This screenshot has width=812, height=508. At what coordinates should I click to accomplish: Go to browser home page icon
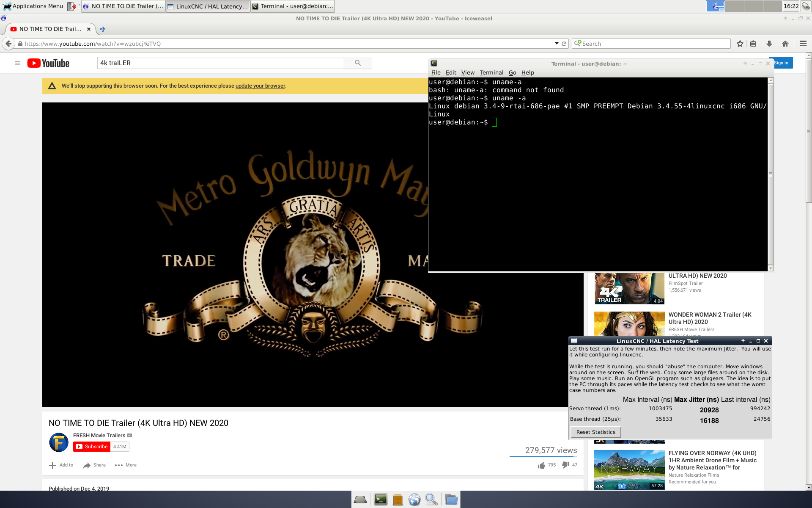[785, 44]
